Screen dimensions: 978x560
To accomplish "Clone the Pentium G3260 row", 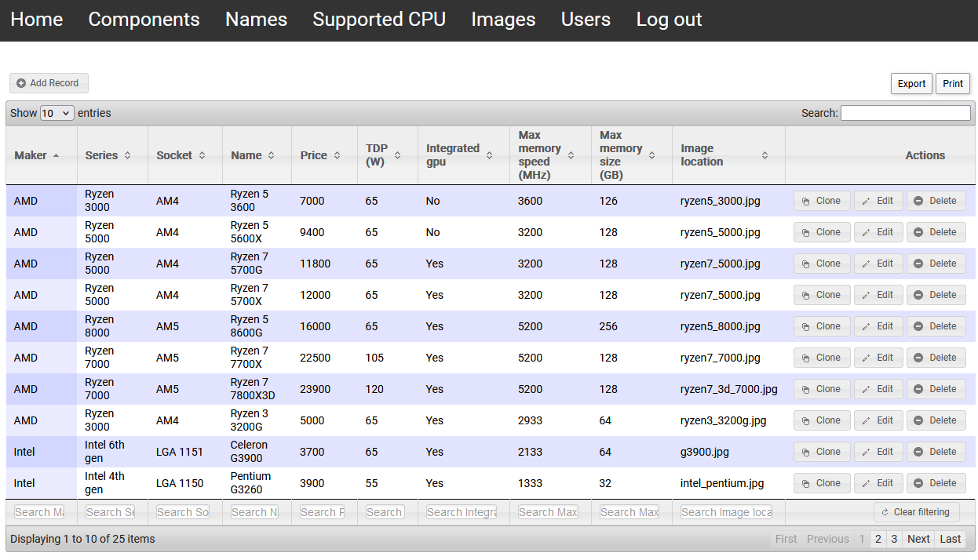I will pos(822,483).
